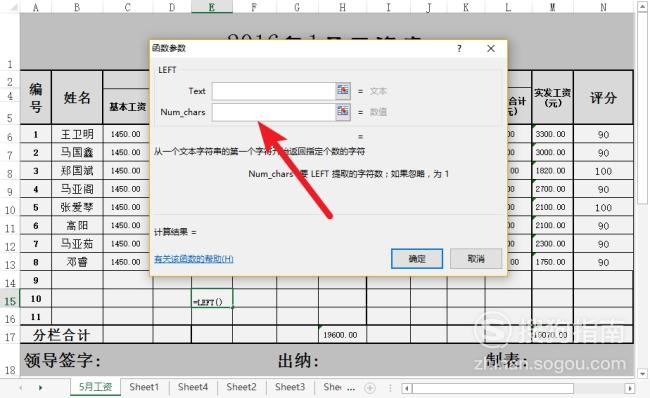Screen dimensions: 650x398
Task: Select the 1750.00 salary cell
Action: pyautogui.click(x=552, y=262)
